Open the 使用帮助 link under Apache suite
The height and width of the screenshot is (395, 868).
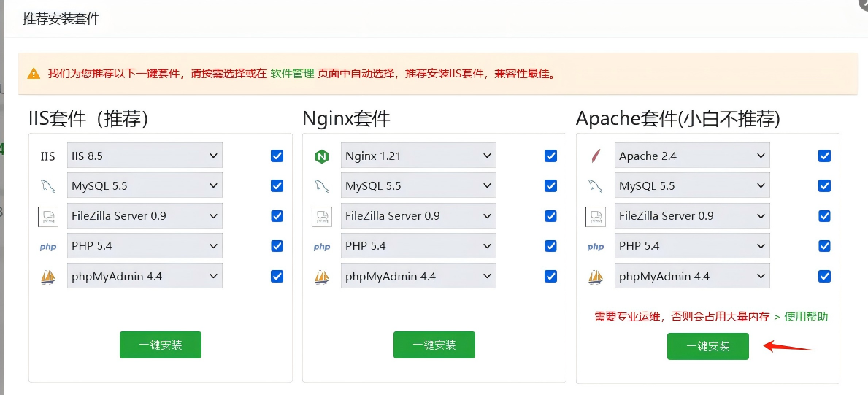coord(806,317)
